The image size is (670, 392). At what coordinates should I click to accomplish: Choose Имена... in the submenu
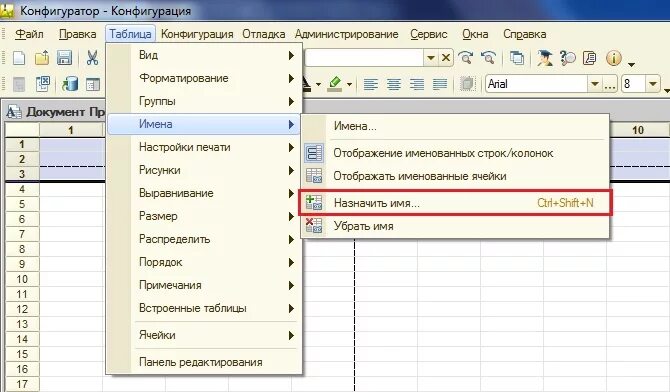tap(455, 126)
